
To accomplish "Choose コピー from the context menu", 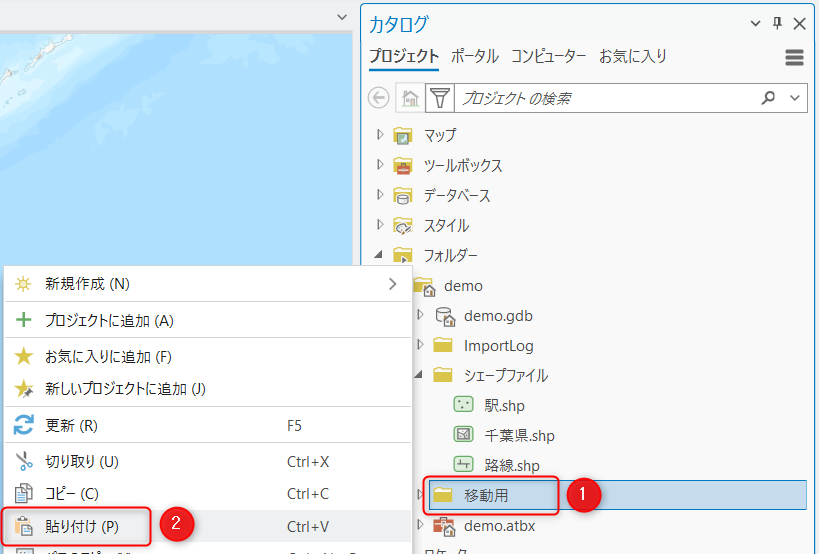I will point(75,493).
